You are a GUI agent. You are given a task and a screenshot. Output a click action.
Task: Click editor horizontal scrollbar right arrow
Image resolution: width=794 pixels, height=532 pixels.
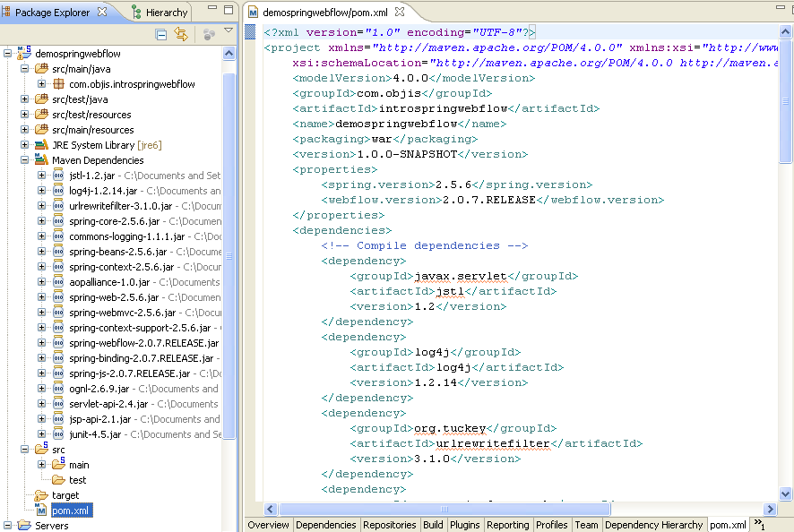770,509
